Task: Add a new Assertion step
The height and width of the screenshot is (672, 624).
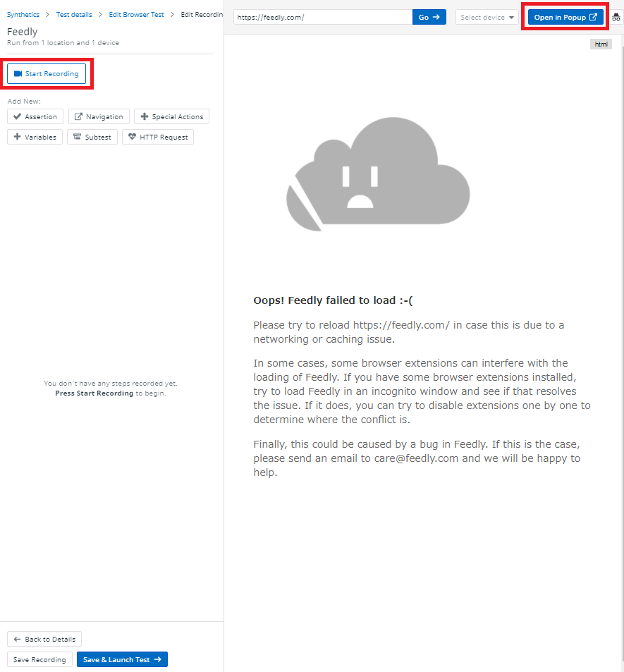Action: point(35,116)
